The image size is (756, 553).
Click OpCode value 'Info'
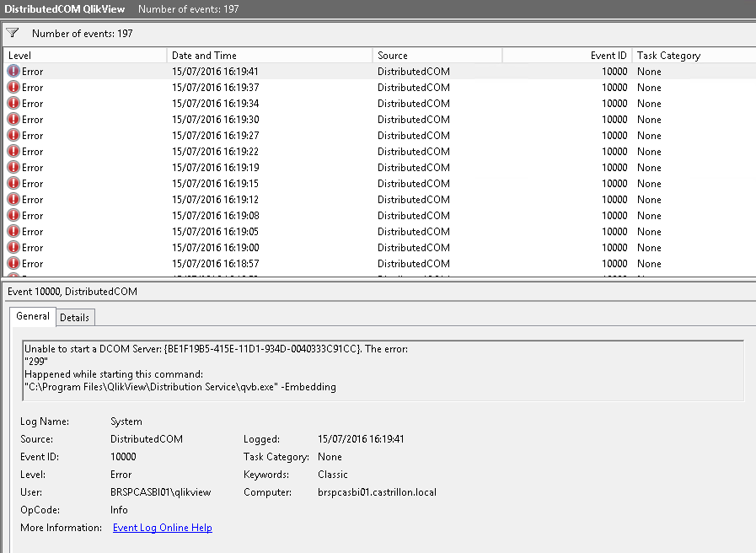point(119,510)
